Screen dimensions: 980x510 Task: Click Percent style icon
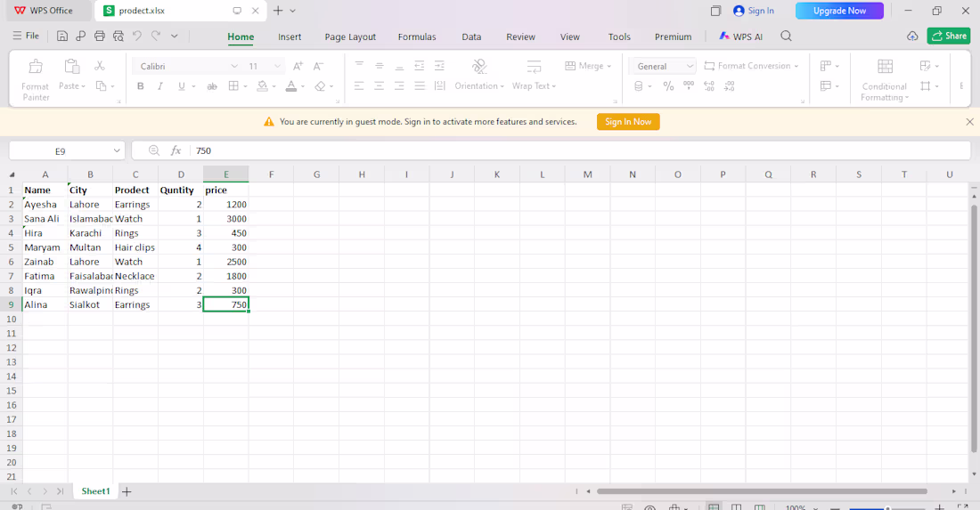(669, 86)
